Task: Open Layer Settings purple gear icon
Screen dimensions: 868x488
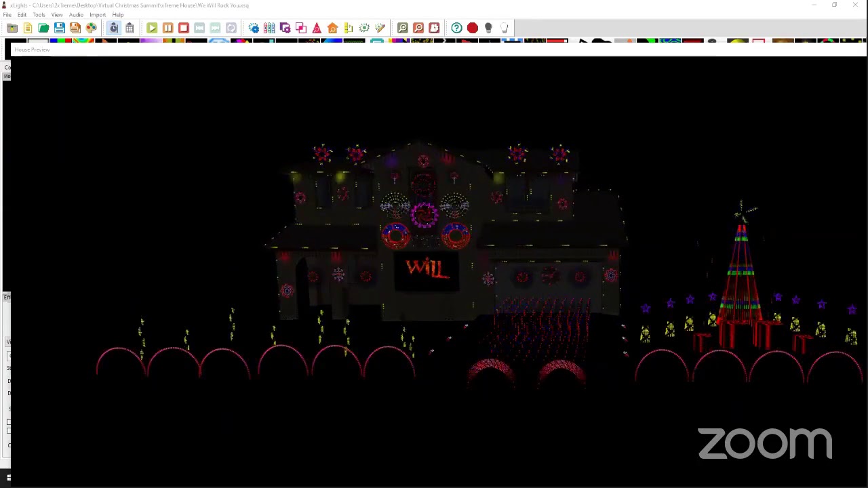Action: click(x=285, y=28)
